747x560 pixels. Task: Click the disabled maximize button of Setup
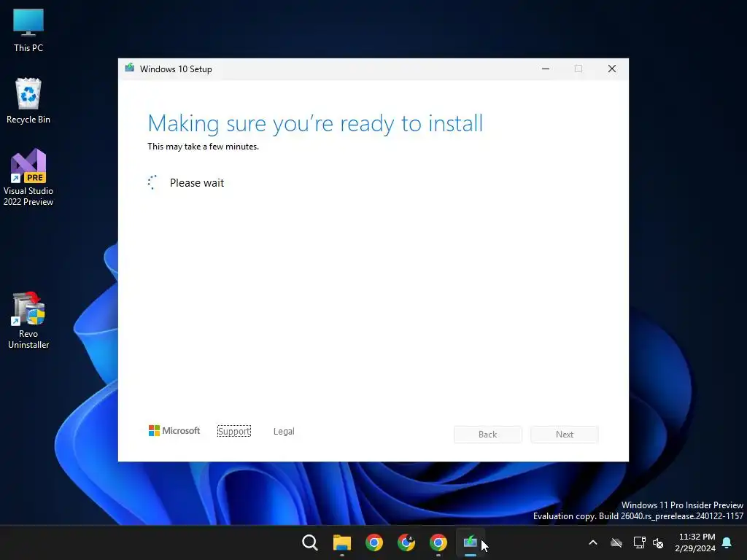coord(578,69)
